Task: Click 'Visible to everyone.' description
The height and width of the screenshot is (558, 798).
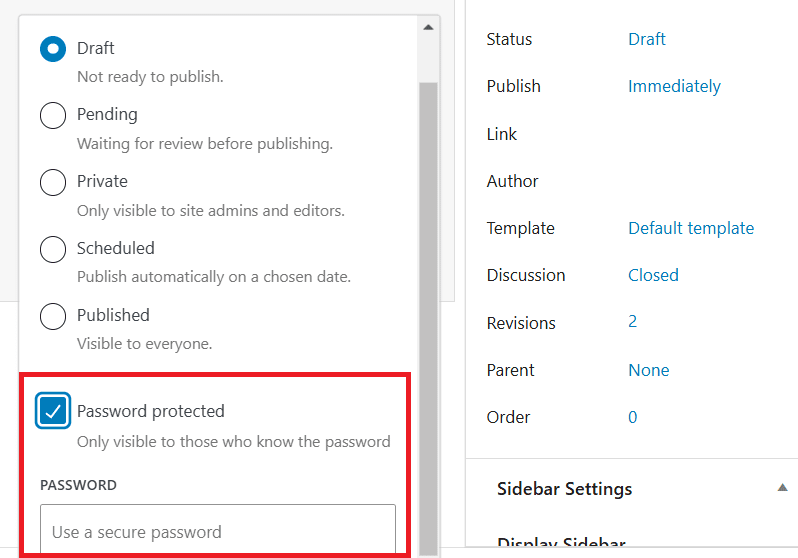Action: [145, 344]
